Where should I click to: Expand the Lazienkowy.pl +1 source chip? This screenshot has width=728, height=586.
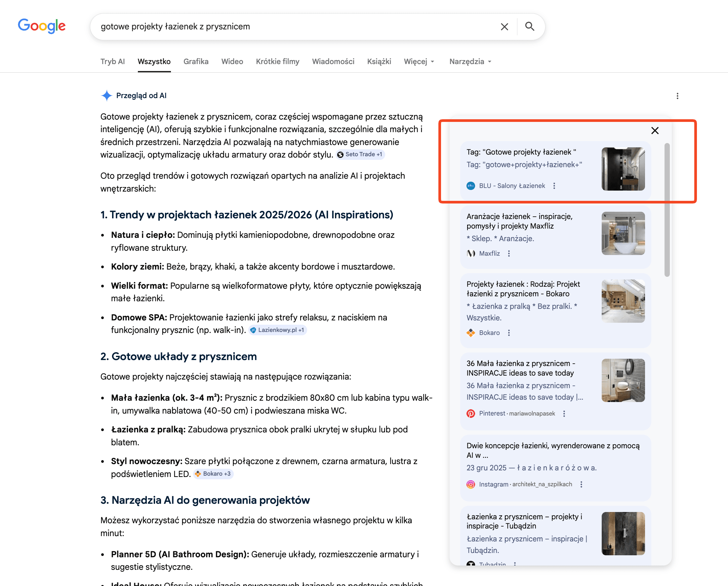[x=277, y=330]
